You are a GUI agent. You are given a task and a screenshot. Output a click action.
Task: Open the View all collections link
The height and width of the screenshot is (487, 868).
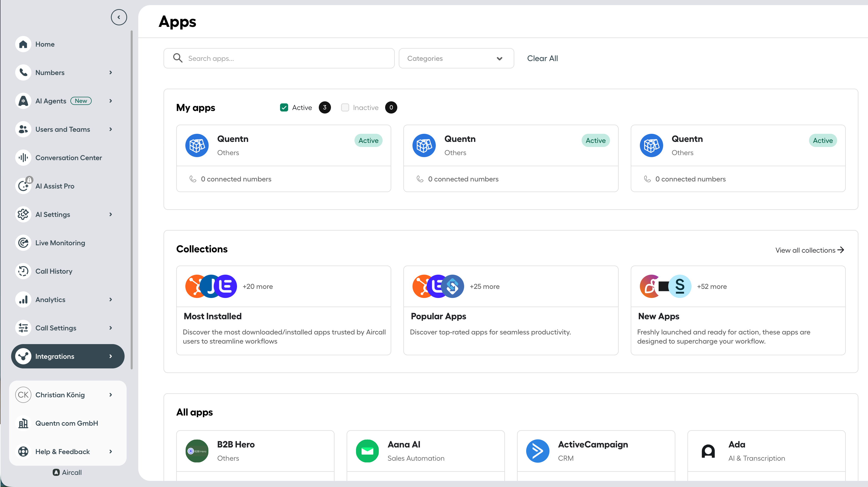coord(809,250)
